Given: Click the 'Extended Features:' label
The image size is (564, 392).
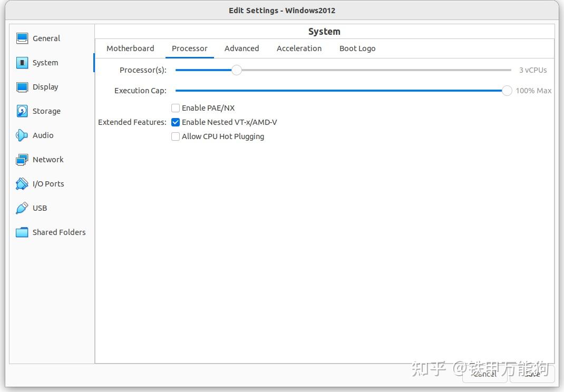Looking at the screenshot, I should (132, 122).
